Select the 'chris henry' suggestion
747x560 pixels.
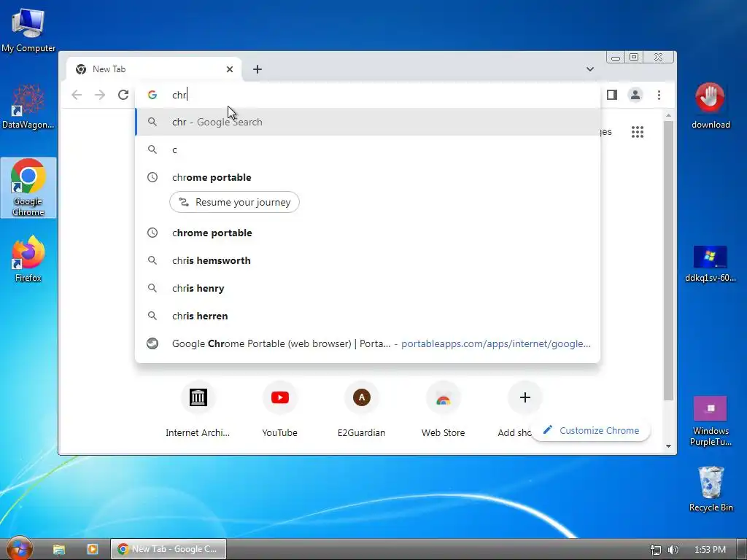(x=368, y=288)
